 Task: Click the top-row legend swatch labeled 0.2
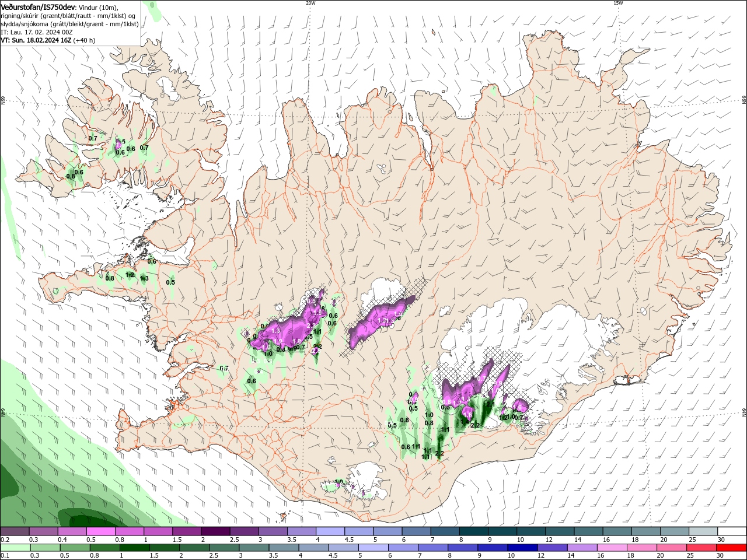tap(15, 531)
